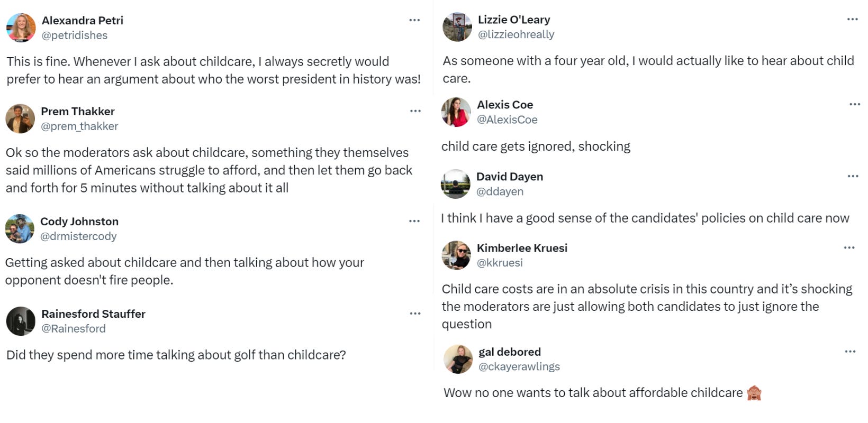Open more options on Lizzie O'Leary's tweet
Screen dimensions: 868x423
(x=852, y=19)
